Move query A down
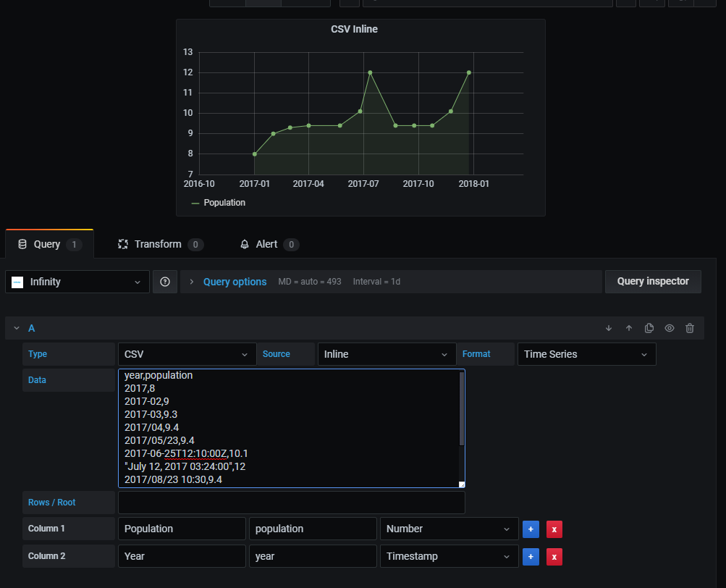Viewport: 726px width, 588px height. (608, 328)
